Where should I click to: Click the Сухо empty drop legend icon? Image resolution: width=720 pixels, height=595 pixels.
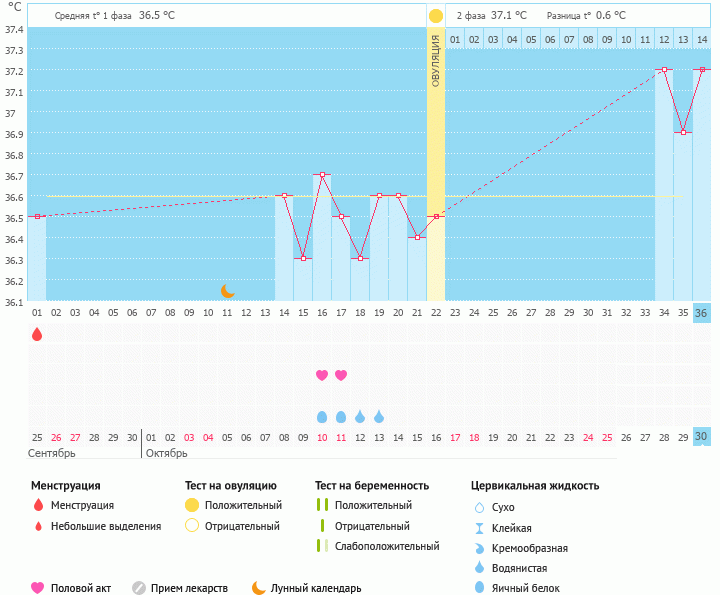click(x=479, y=508)
